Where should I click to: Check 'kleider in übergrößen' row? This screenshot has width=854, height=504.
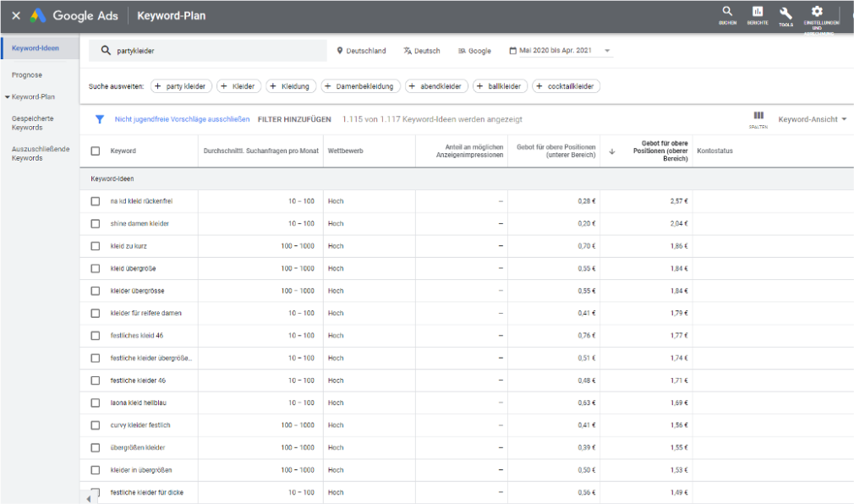click(x=96, y=469)
